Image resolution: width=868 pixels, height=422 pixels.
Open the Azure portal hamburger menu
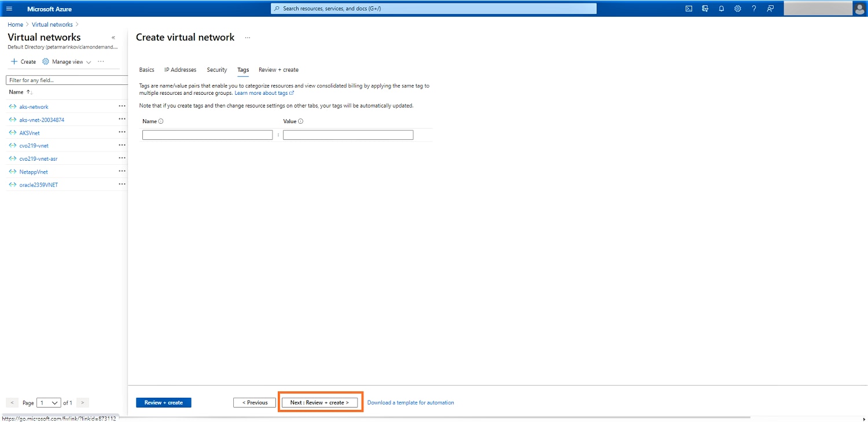[9, 9]
